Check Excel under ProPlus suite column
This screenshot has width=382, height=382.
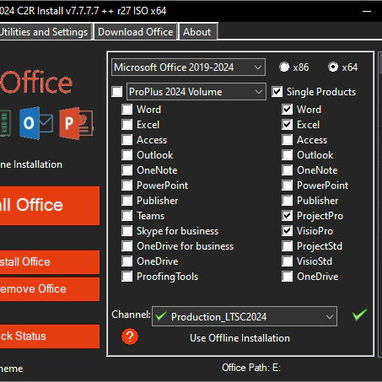pos(127,125)
